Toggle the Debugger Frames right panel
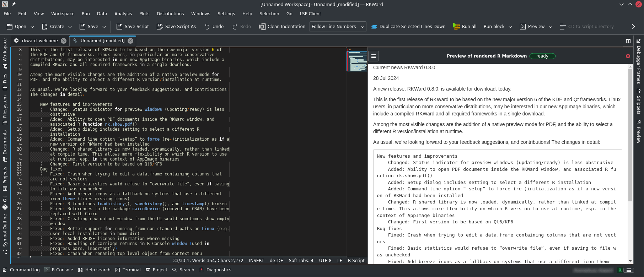644x277 pixels. (x=638, y=61)
